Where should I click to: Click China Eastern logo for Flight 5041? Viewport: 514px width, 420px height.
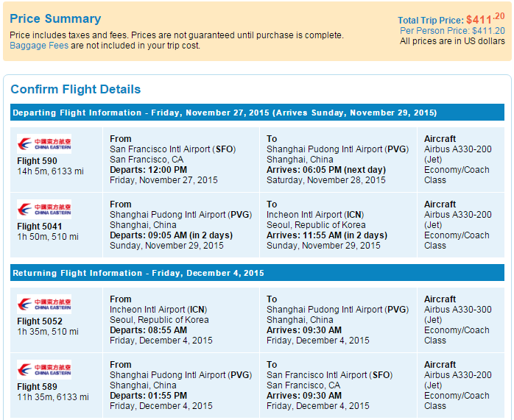point(44,209)
